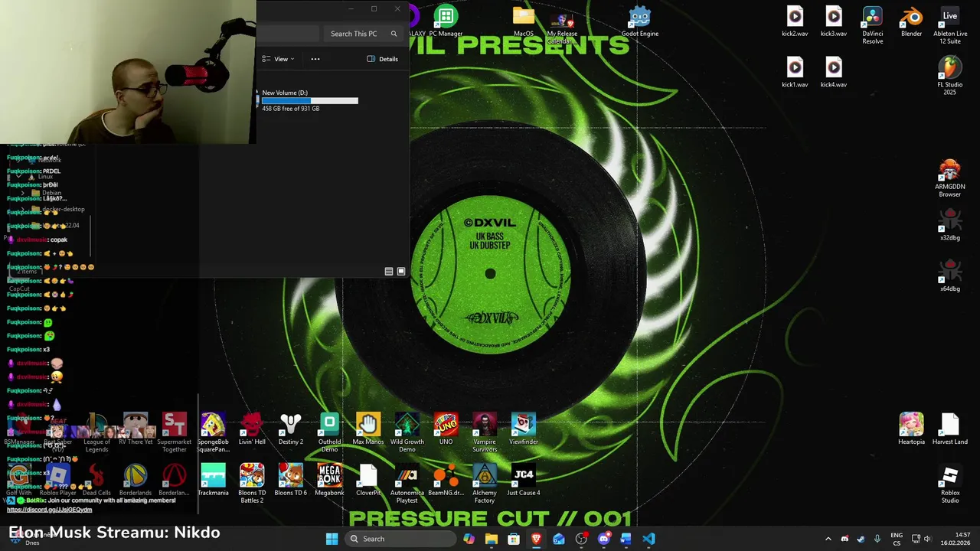
Task: Launch Bloons TD 6
Action: (x=291, y=481)
